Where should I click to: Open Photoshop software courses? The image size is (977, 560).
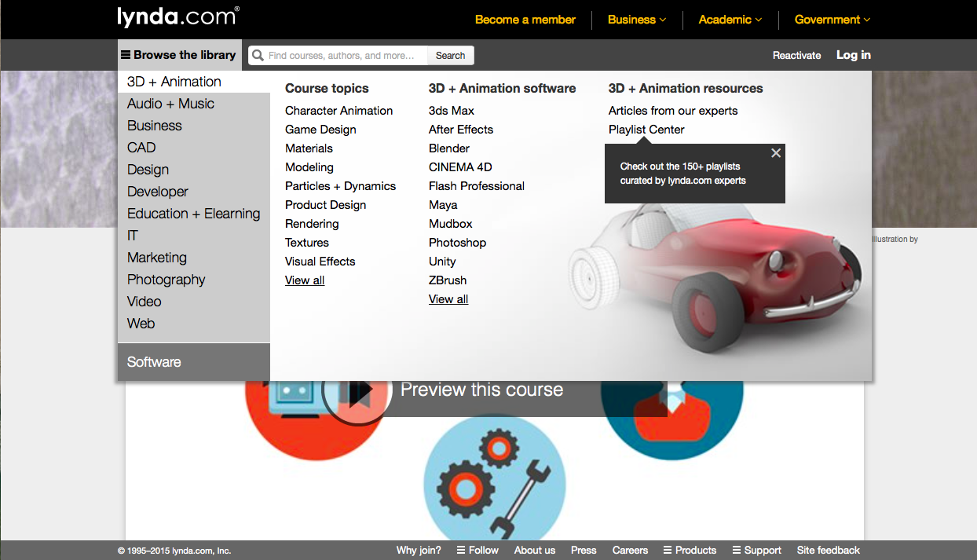[457, 243]
